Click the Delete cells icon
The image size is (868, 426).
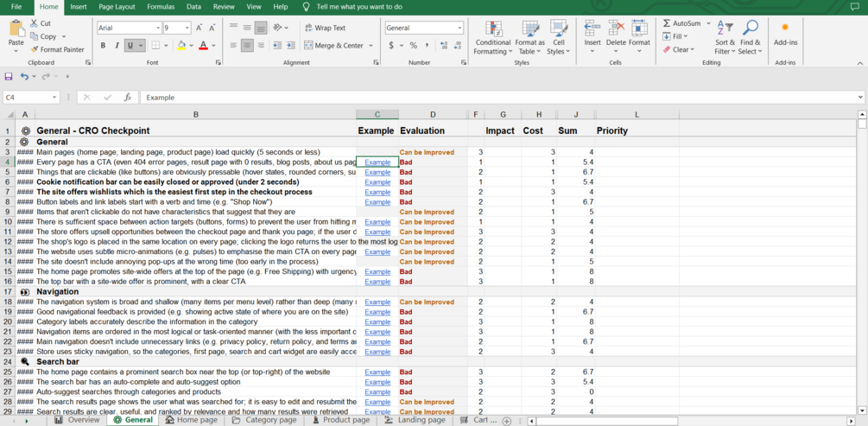(x=616, y=29)
